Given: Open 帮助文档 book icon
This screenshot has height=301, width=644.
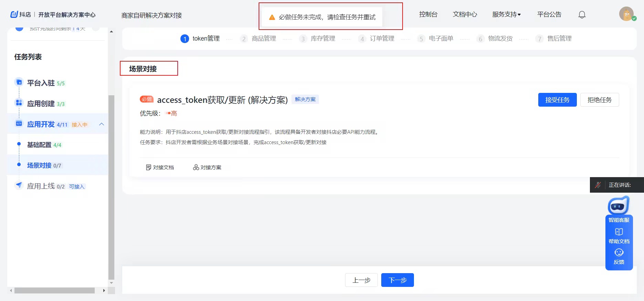Looking at the screenshot, I should coord(619,232).
